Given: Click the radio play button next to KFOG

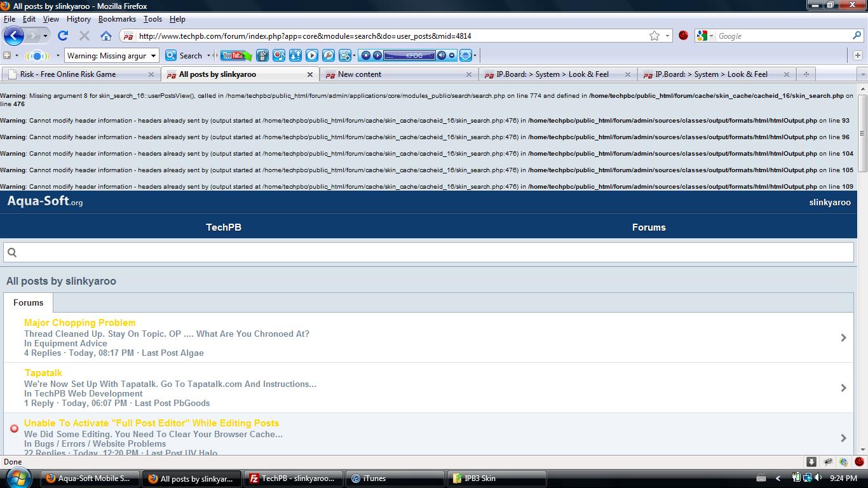Looking at the screenshot, I should (x=377, y=55).
